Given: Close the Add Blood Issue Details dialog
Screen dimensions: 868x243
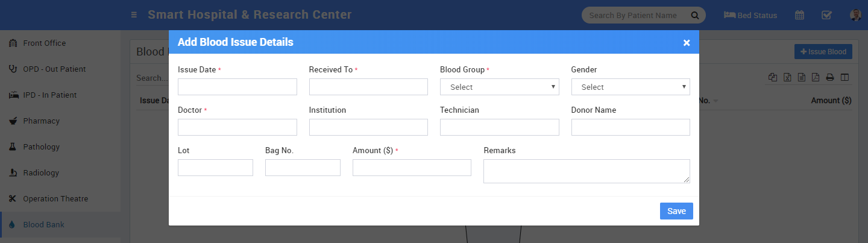Looking at the screenshot, I should click(686, 42).
